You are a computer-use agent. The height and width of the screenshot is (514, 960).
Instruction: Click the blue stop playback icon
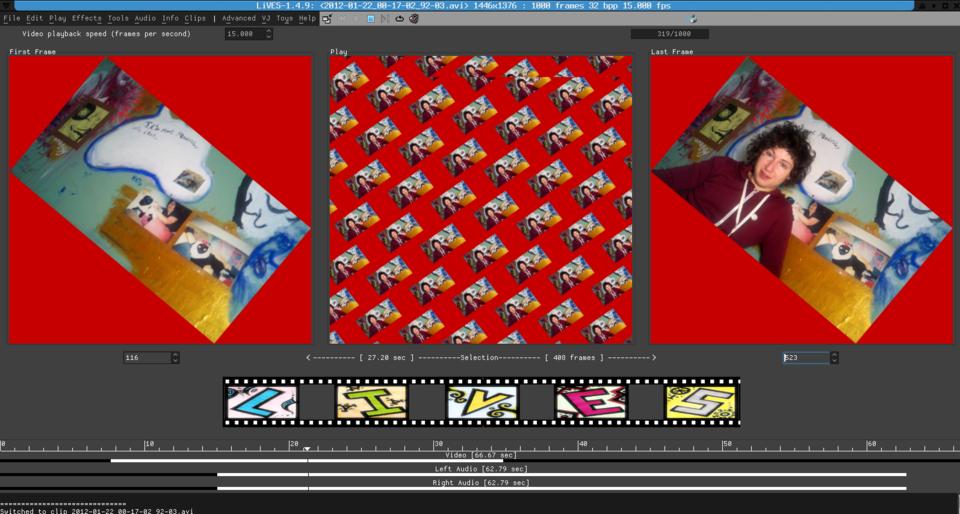coord(370,18)
